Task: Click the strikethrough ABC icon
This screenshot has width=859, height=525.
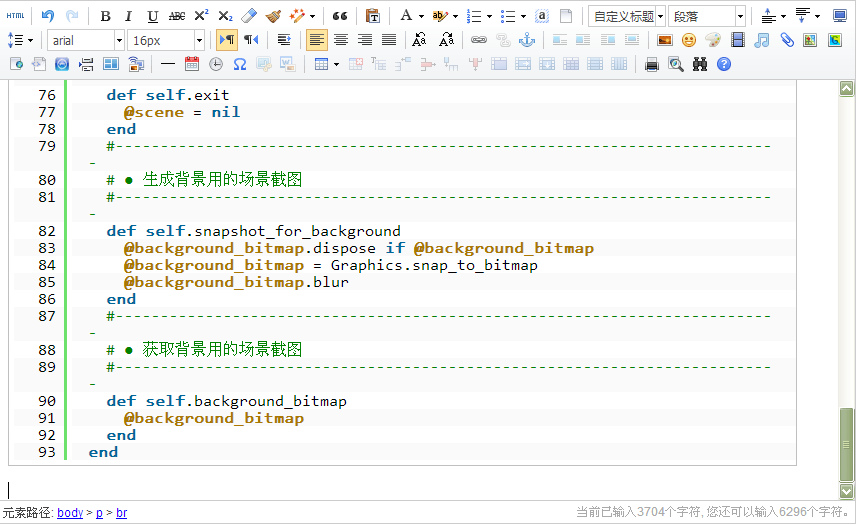Action: [x=176, y=16]
